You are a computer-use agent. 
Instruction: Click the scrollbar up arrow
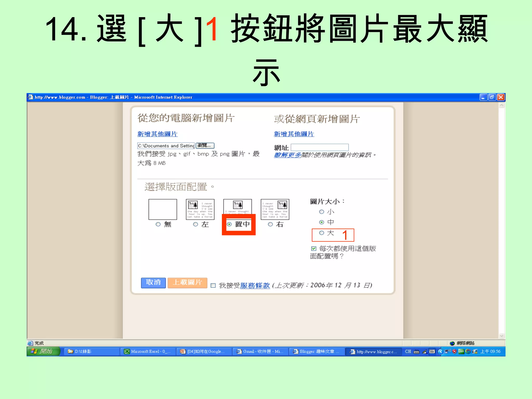502,105
